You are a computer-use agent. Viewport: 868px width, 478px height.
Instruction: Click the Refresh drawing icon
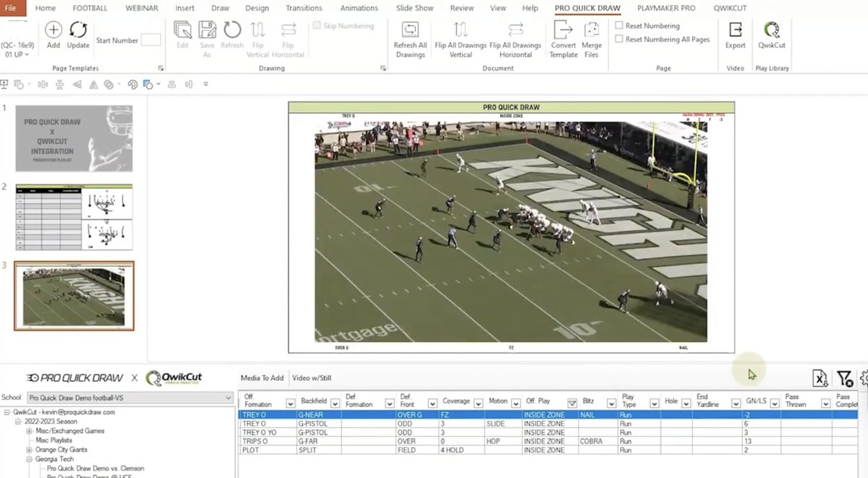point(232,30)
